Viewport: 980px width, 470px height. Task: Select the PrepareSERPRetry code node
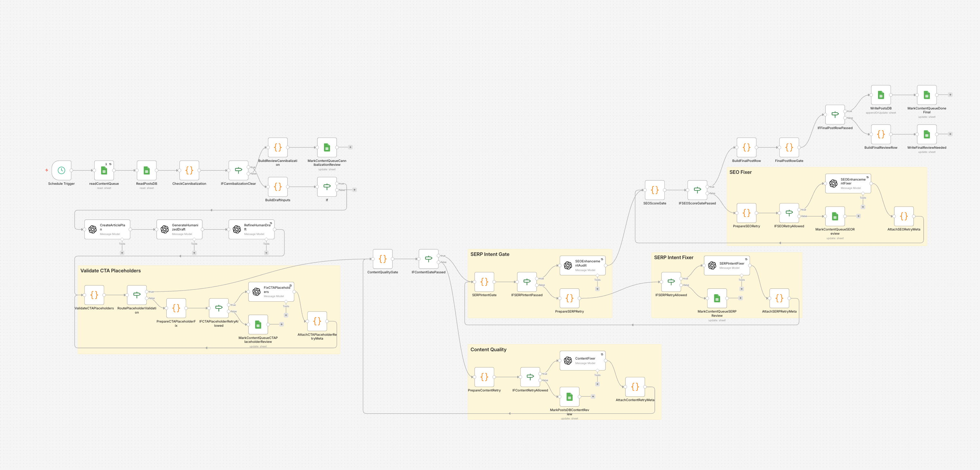tap(569, 298)
